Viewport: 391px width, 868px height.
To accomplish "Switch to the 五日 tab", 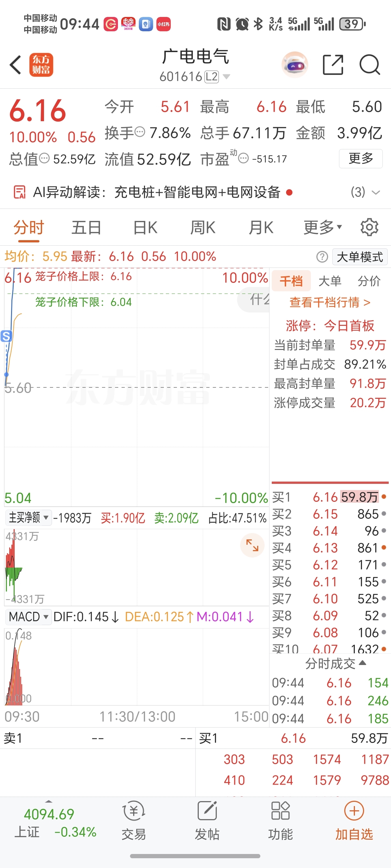I will 87,227.
